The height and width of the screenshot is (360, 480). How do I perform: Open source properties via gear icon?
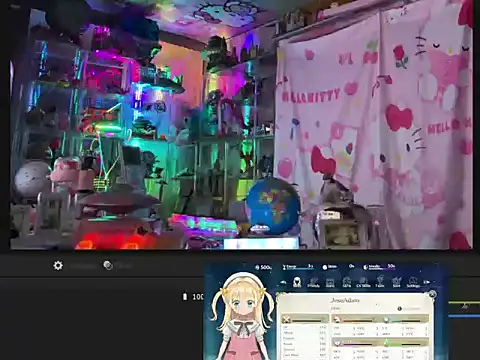58,266
